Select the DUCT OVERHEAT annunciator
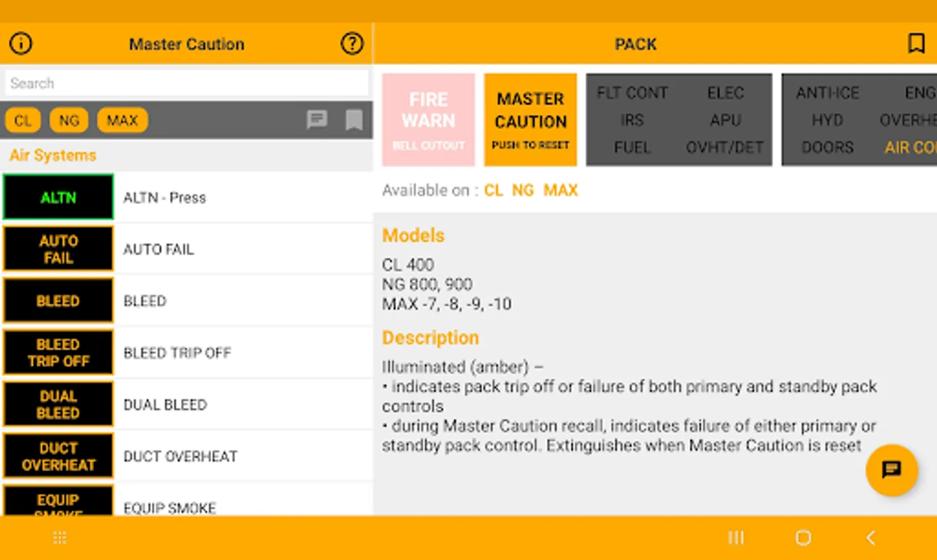Image resolution: width=937 pixels, height=560 pixels. coord(58,455)
